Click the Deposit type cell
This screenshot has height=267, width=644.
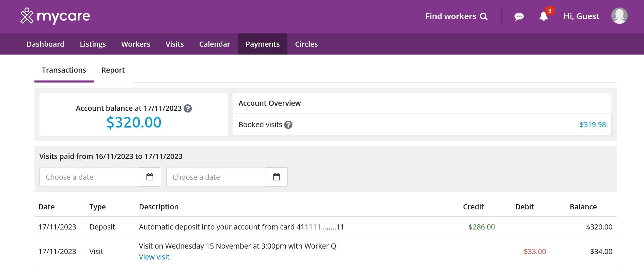pyautogui.click(x=102, y=227)
